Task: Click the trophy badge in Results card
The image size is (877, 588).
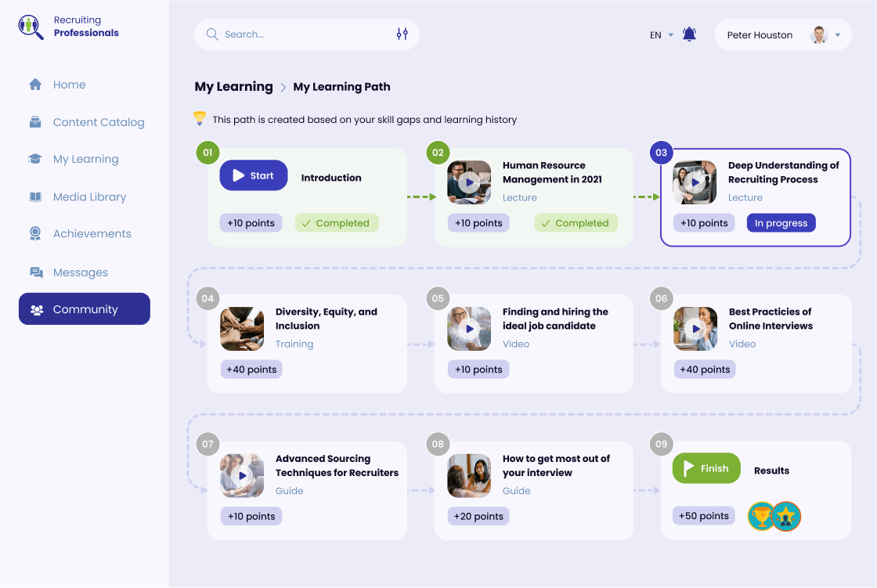Action: [761, 517]
